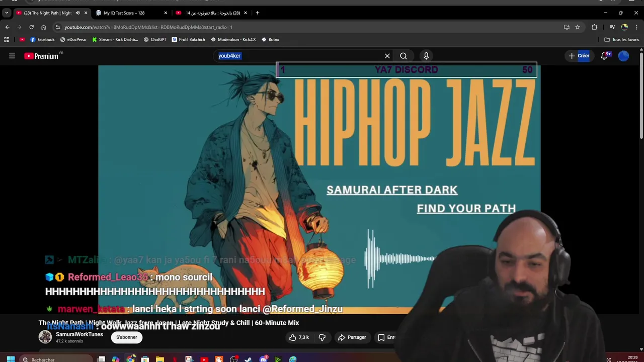The height and width of the screenshot is (362, 644).
Task: Open the eDocPerso bookmark
Action: [x=73, y=39]
